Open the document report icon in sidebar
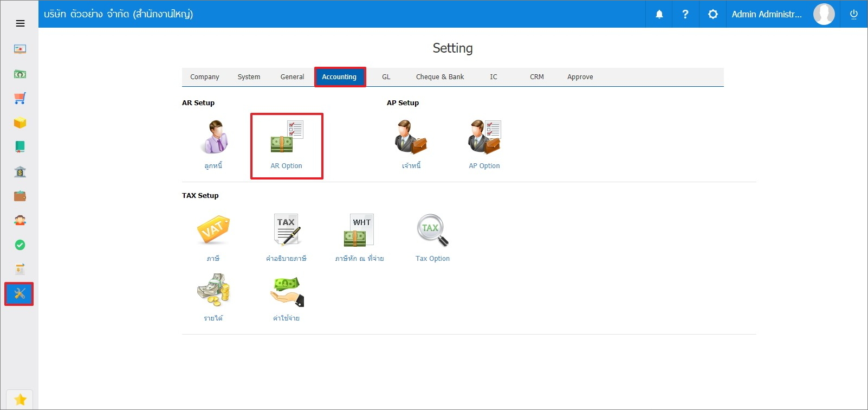The height and width of the screenshot is (410, 868). coord(20,269)
